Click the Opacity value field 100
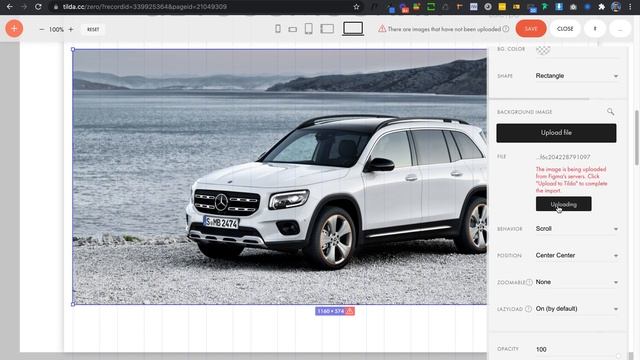Image resolution: width=640 pixels, height=360 pixels. [577, 349]
